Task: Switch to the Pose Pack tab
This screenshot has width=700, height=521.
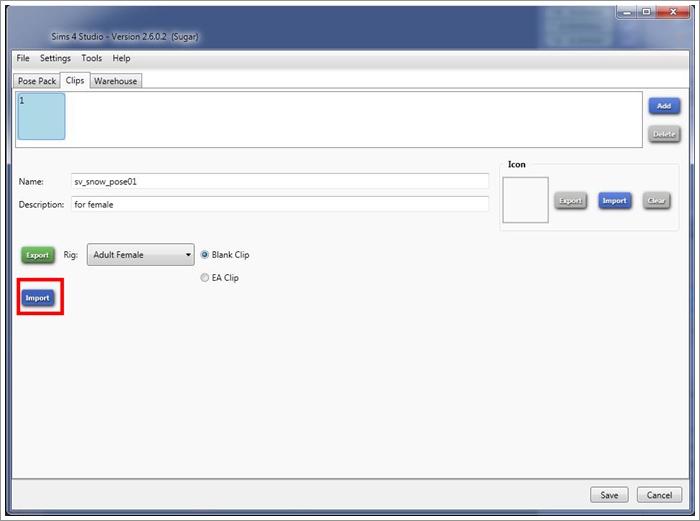Action: (x=37, y=81)
